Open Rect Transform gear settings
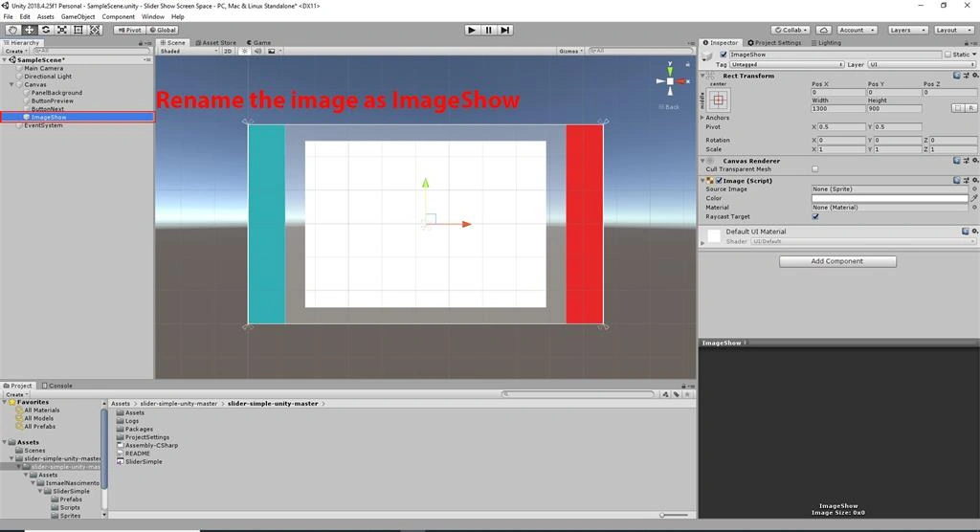 [975, 76]
